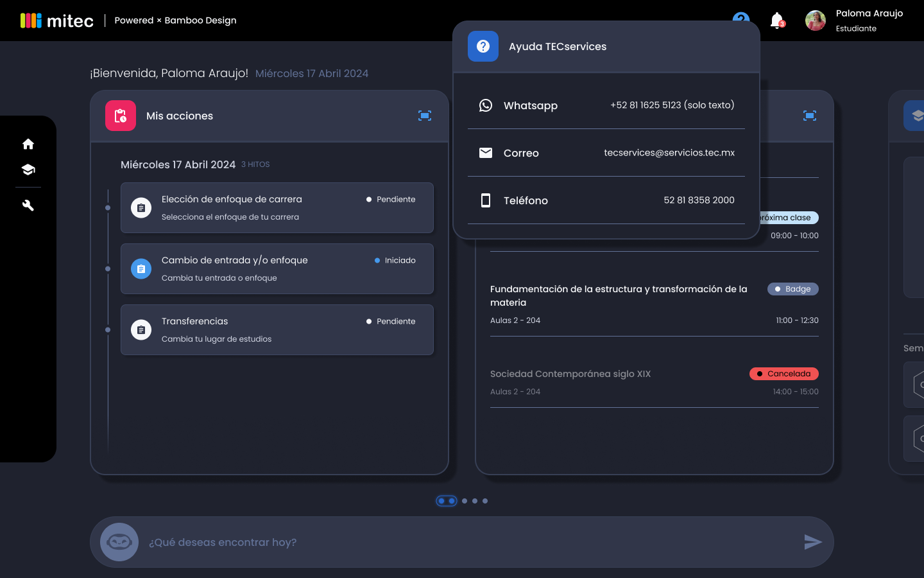Viewport: 924px width, 578px height.
Task: Click the WhatsApp number +52 81 1625 5123
Action: tap(672, 105)
